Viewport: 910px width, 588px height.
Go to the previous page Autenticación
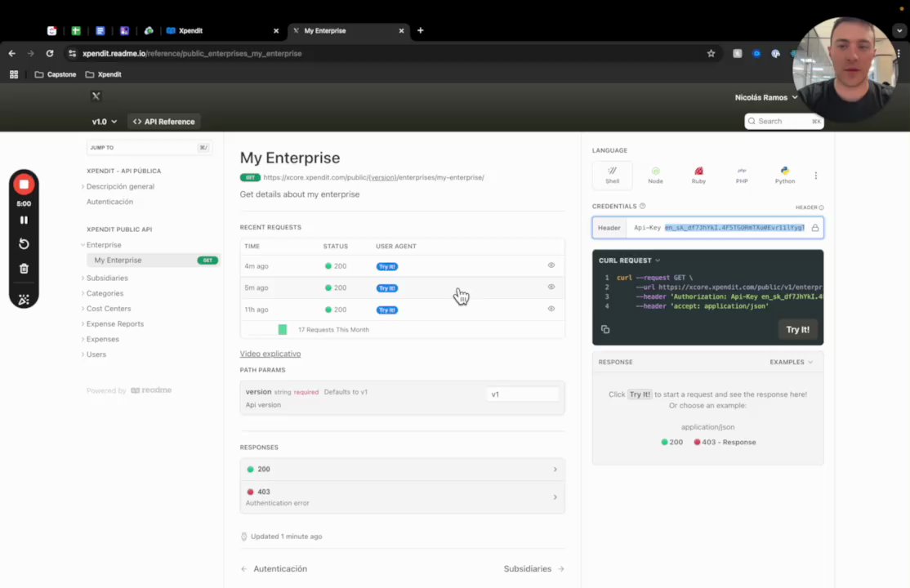pyautogui.click(x=274, y=569)
